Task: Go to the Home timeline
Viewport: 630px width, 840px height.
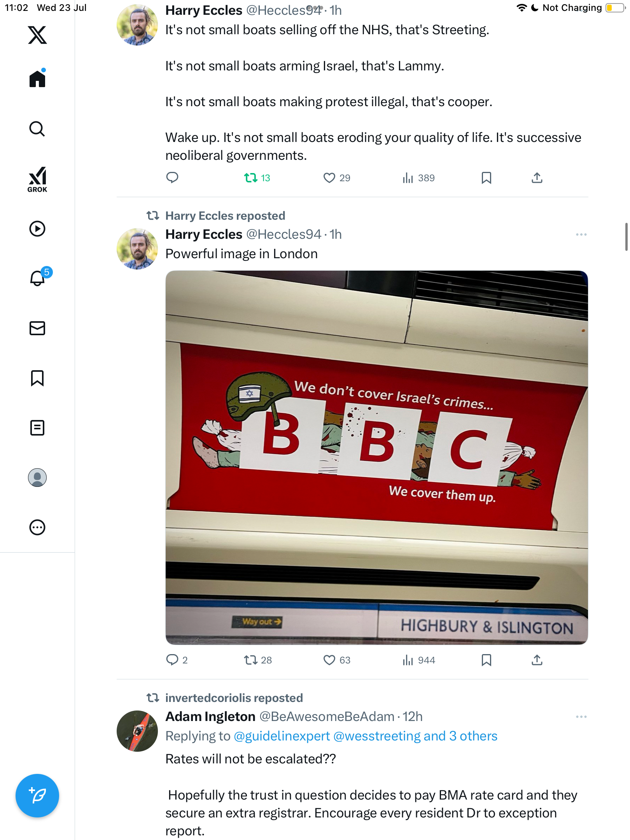Action: tap(37, 78)
